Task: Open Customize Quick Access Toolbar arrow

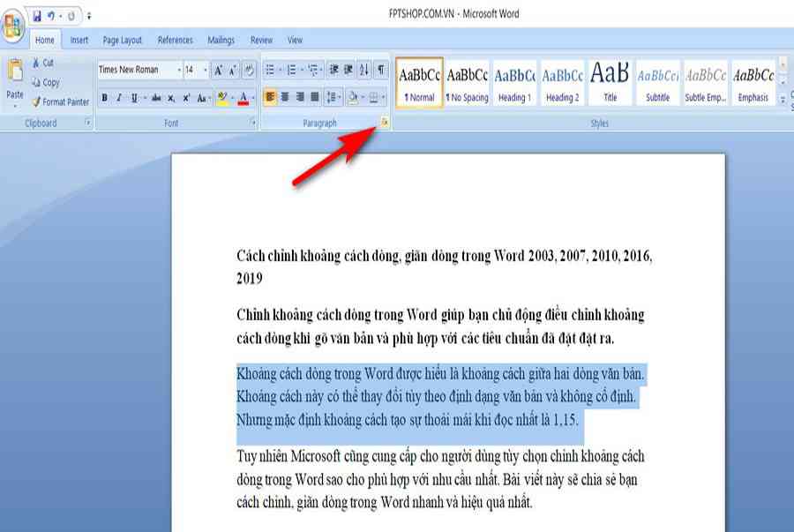Action: 89,16
